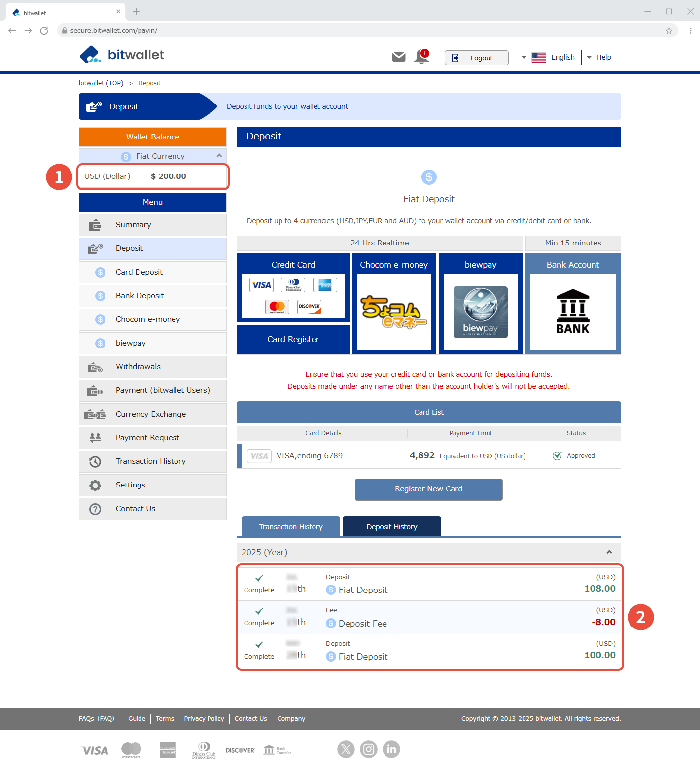
Task: Collapse the Fiat Currency section
Action: coord(219,156)
